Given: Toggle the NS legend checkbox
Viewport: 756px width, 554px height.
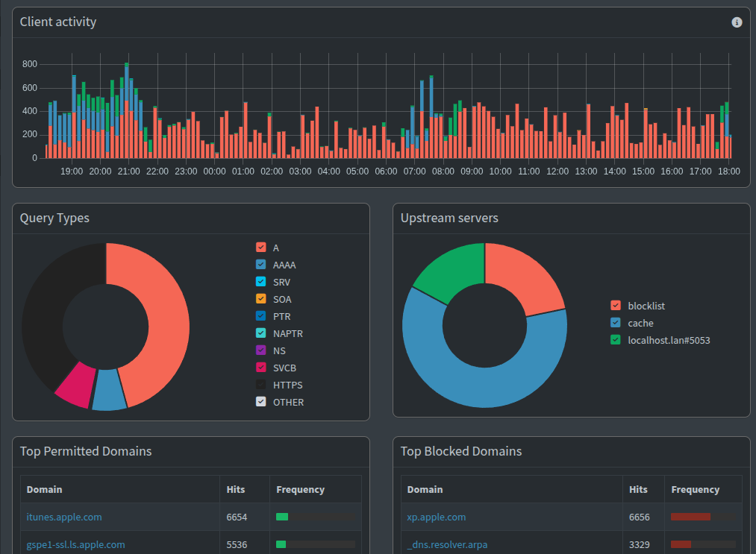Looking at the screenshot, I should click(261, 350).
